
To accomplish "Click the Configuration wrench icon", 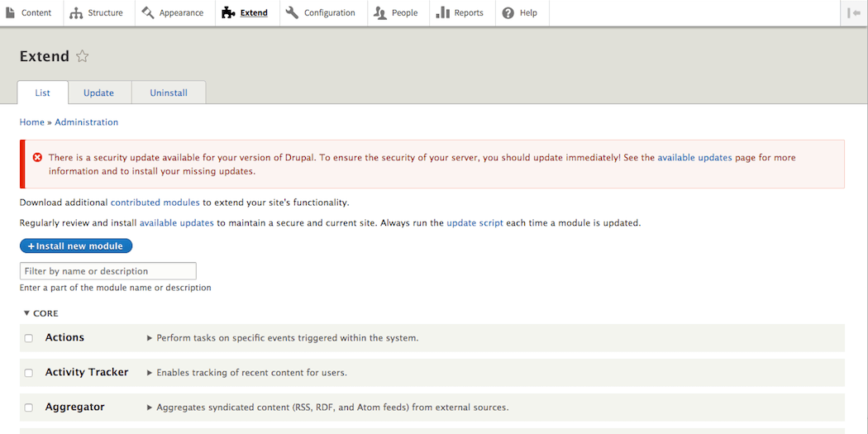I will pos(293,12).
